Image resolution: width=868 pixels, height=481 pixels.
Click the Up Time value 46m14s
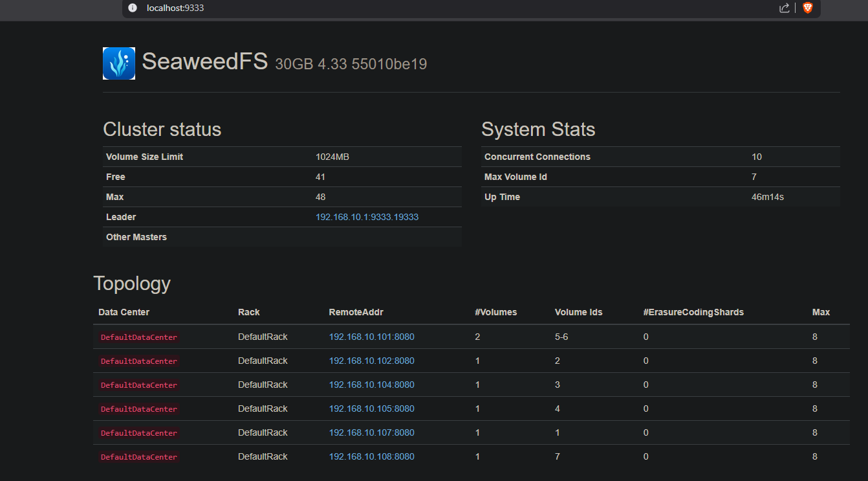click(x=768, y=197)
